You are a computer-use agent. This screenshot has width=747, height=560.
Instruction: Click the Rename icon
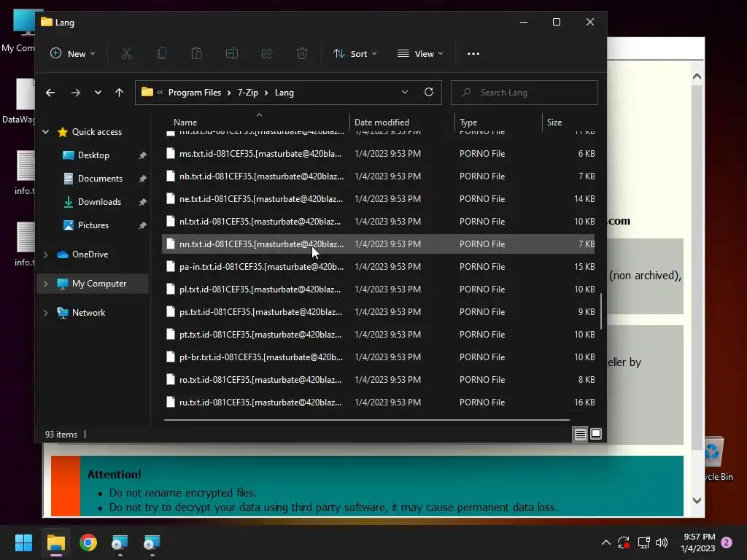tap(232, 54)
